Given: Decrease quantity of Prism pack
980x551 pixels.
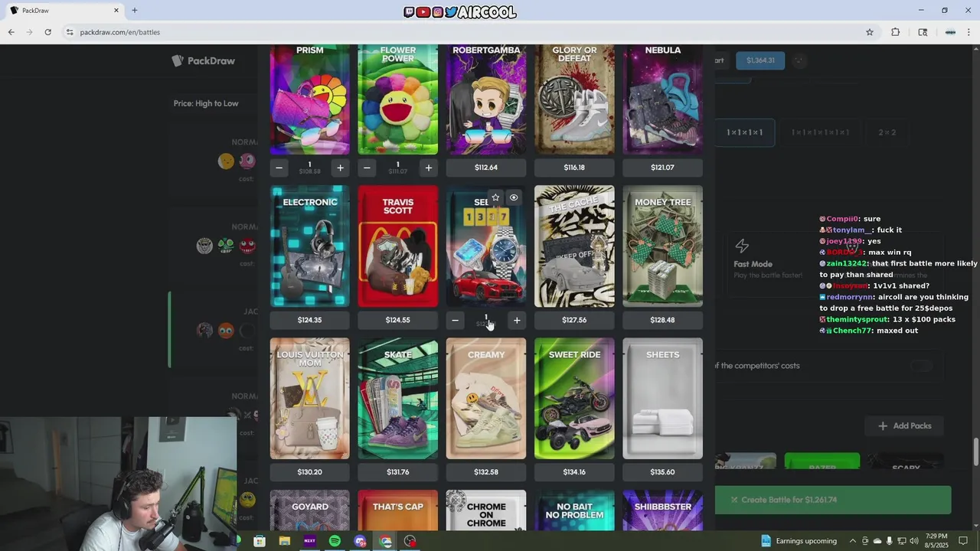Looking at the screenshot, I should pos(279,168).
